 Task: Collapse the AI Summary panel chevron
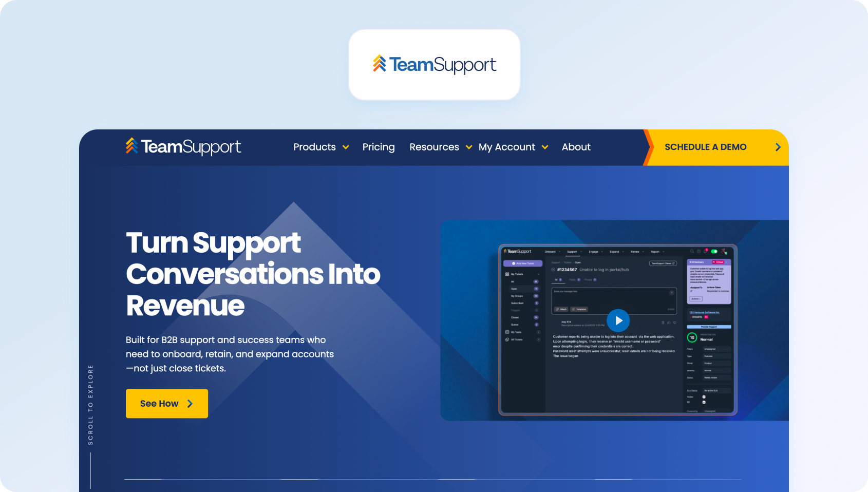727,262
